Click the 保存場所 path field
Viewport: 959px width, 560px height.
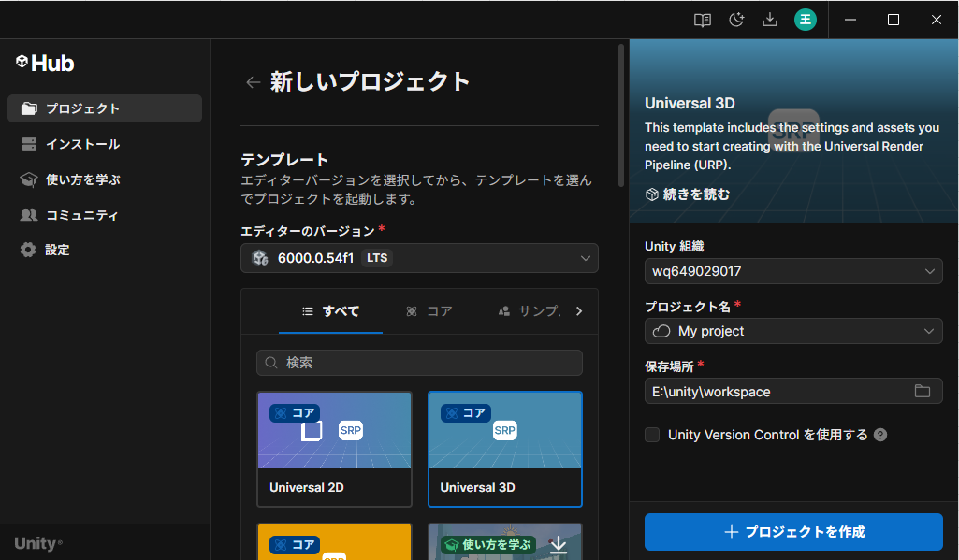coord(793,392)
